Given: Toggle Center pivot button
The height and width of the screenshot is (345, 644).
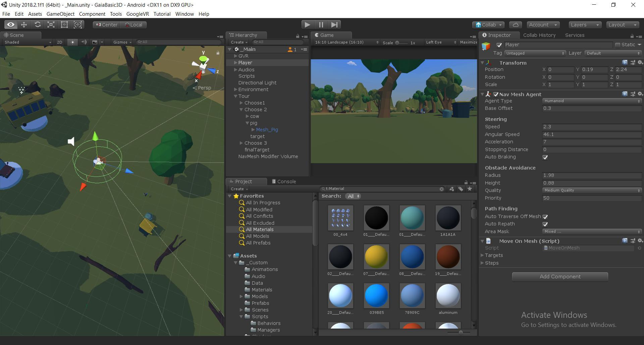Looking at the screenshot, I should (x=107, y=25).
